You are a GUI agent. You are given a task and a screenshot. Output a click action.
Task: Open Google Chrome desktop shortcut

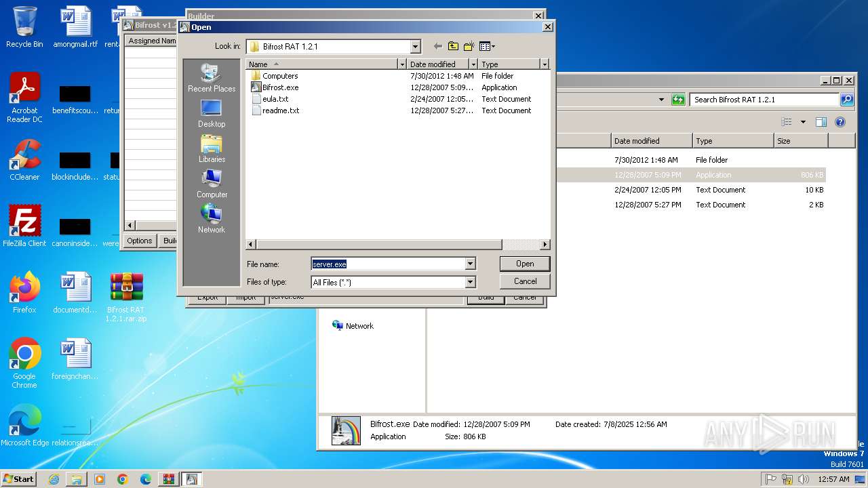coord(24,363)
